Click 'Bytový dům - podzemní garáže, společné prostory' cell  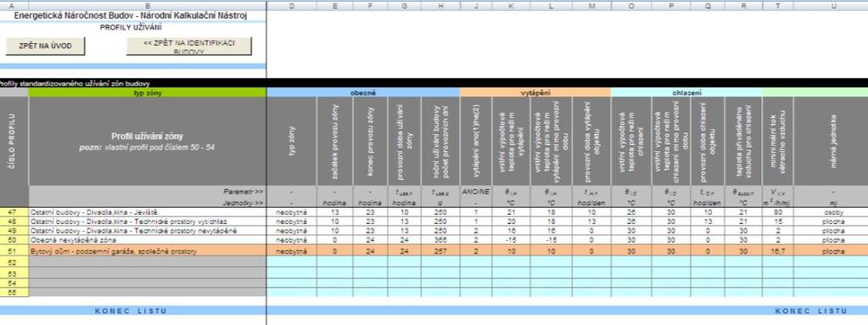click(148, 251)
